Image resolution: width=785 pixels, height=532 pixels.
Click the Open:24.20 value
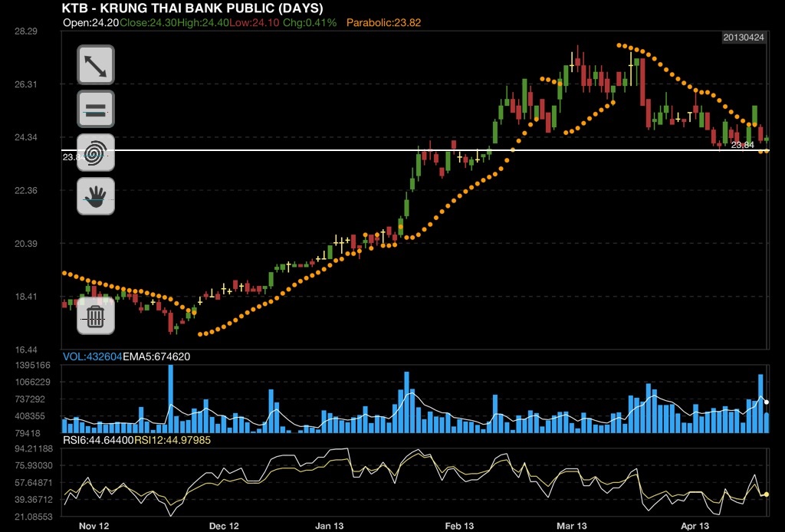[90, 22]
